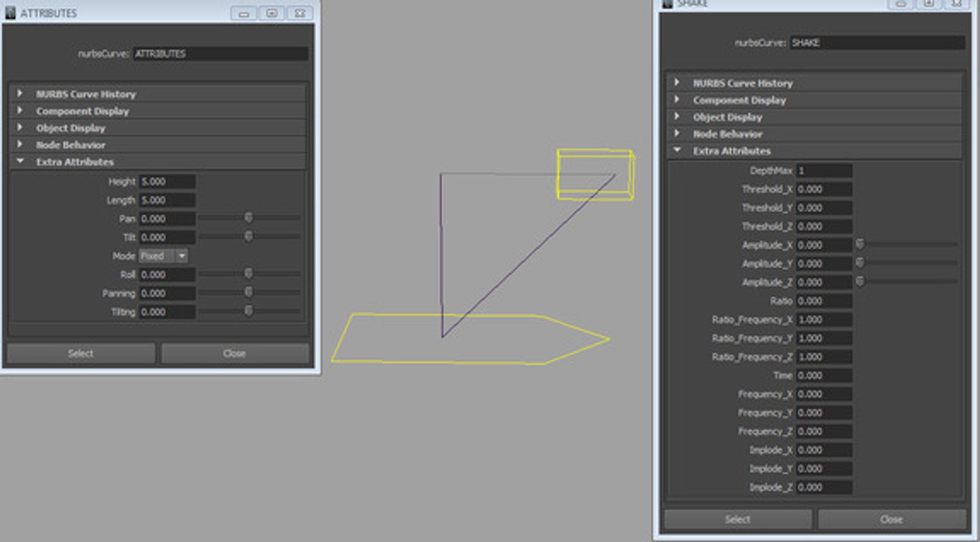Click the Panning value field
Screen dimensions: 980x542
(167, 293)
